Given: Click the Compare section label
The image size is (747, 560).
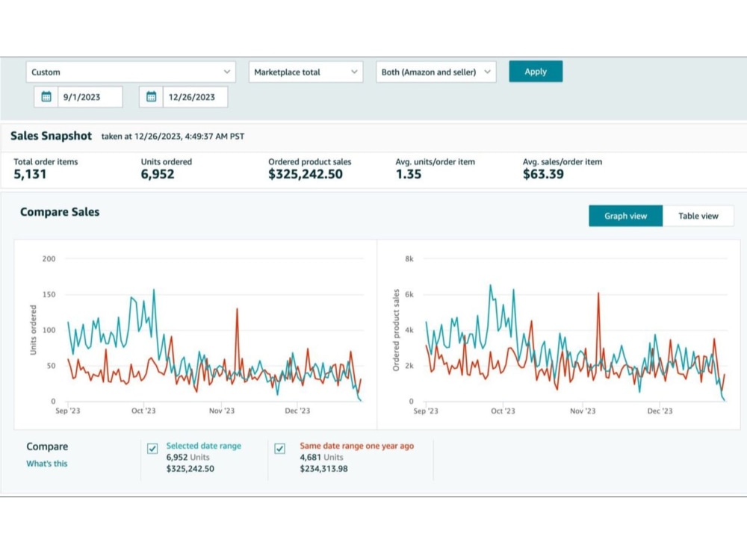Looking at the screenshot, I should pos(47,447).
